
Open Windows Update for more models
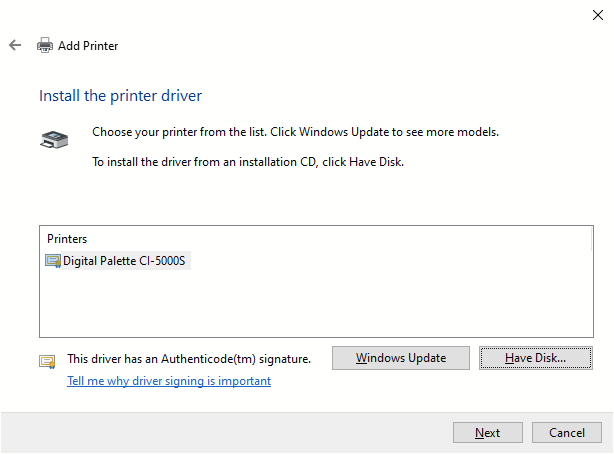(401, 358)
